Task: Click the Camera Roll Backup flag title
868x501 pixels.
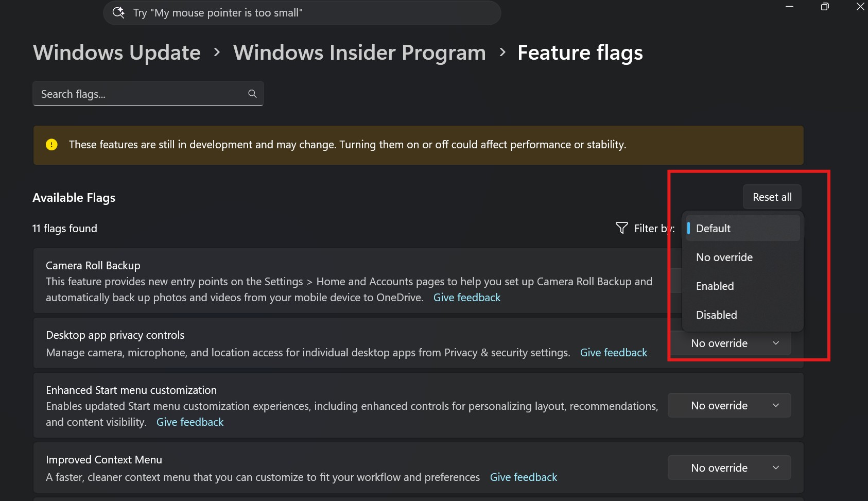Action: [93, 266]
